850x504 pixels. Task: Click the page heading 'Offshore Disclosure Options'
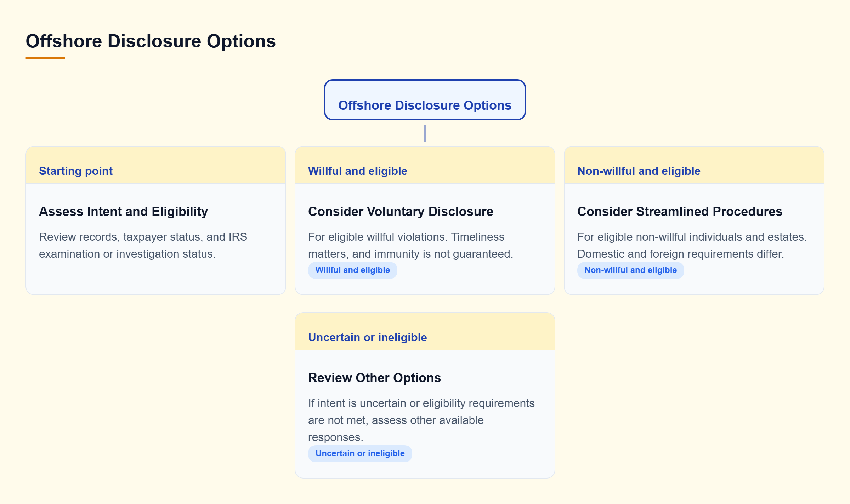pos(151,41)
